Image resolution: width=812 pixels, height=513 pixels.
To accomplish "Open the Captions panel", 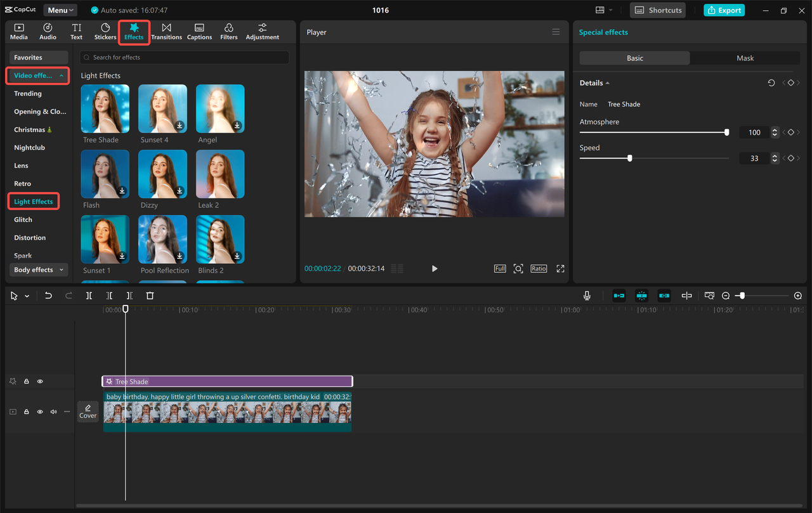I will click(199, 30).
